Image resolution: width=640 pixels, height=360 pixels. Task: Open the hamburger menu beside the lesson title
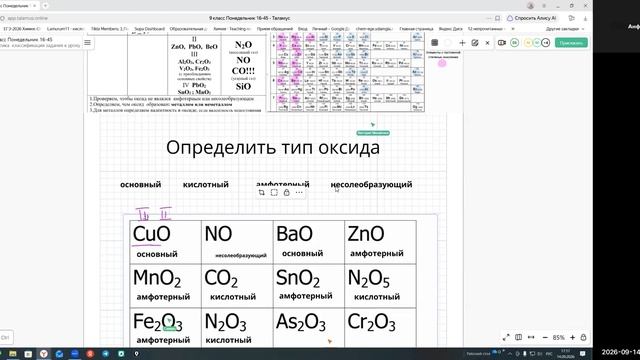(87, 42)
